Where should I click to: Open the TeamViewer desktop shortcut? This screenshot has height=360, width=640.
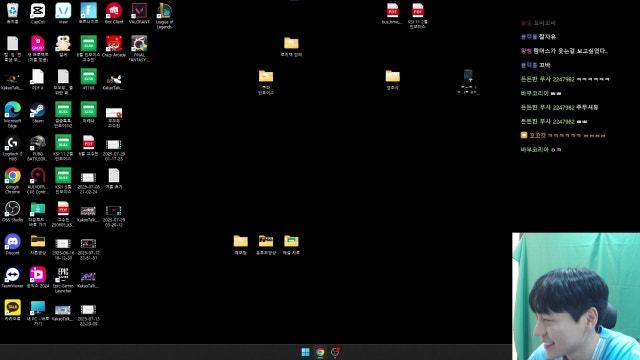[13, 277]
